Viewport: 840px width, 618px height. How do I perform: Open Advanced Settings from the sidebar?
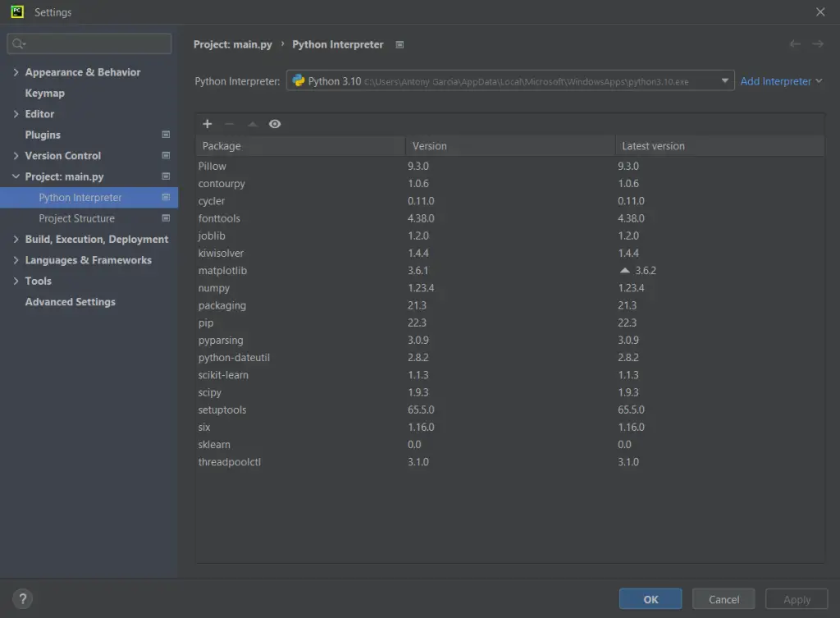(70, 301)
